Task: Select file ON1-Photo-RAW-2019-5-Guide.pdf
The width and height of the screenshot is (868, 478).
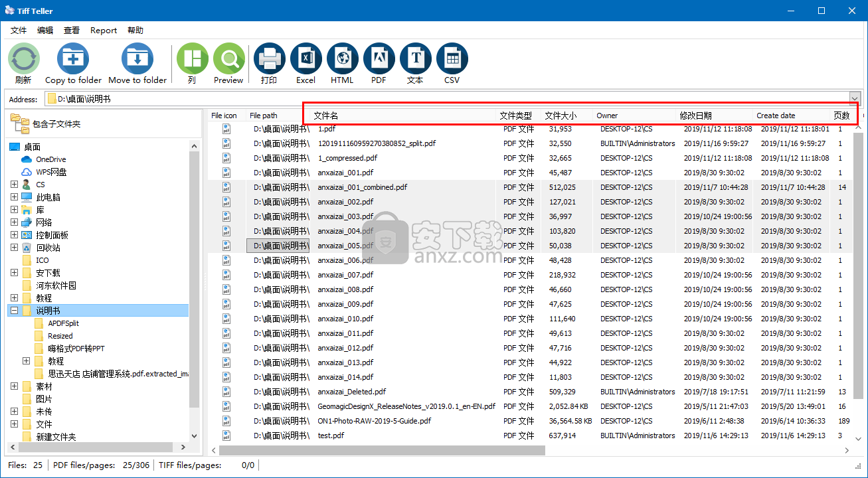Action: coord(374,421)
